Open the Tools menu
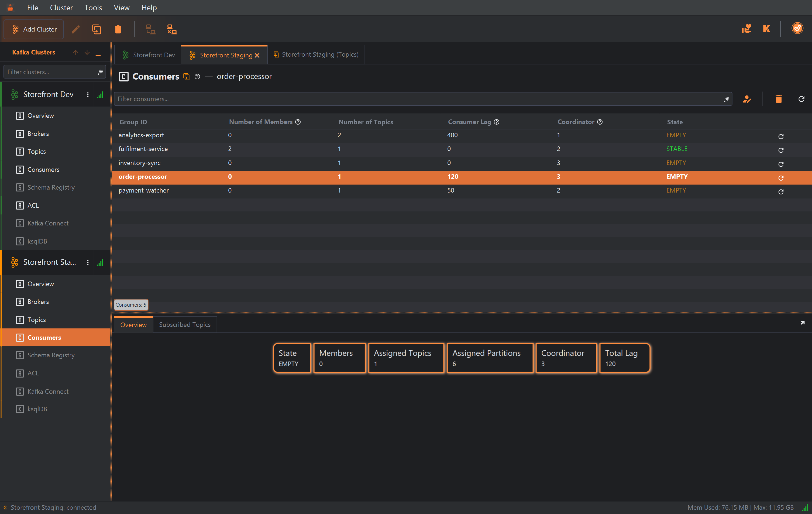 pos(93,8)
